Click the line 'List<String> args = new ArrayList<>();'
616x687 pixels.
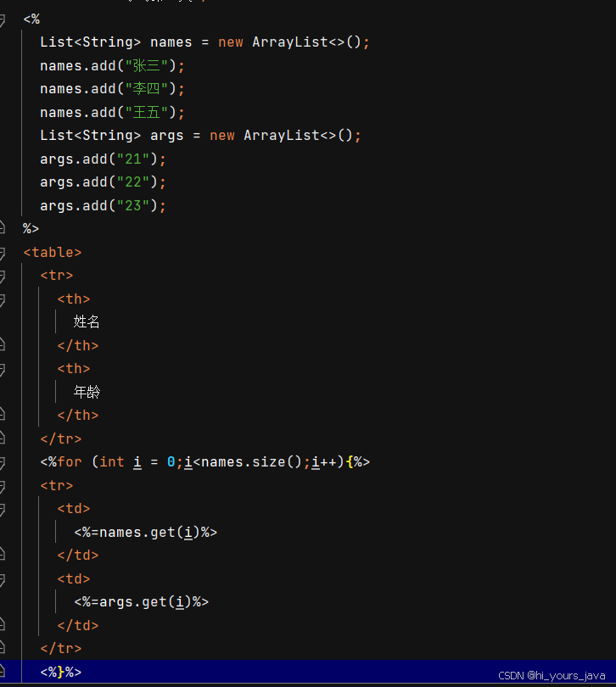click(x=200, y=136)
